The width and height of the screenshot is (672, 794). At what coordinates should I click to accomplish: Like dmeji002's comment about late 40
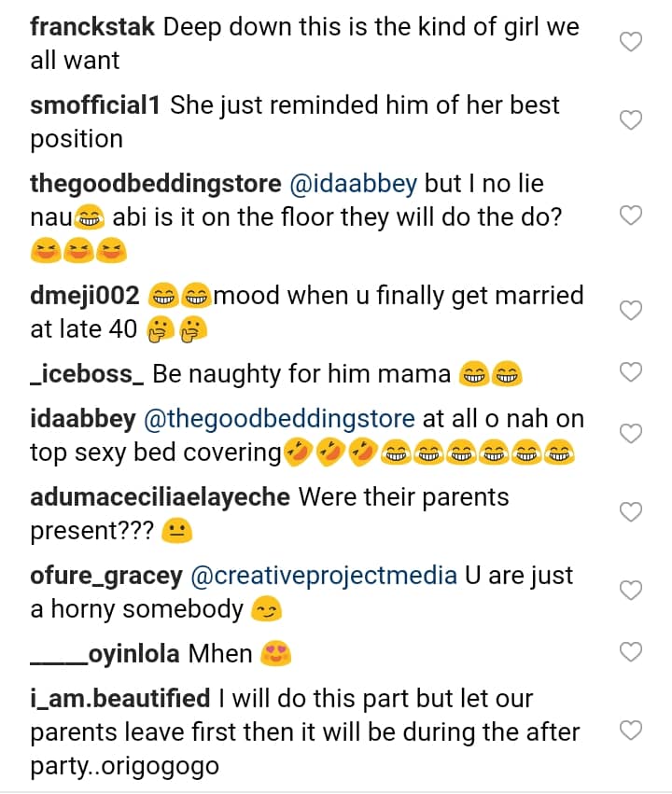[x=632, y=311]
